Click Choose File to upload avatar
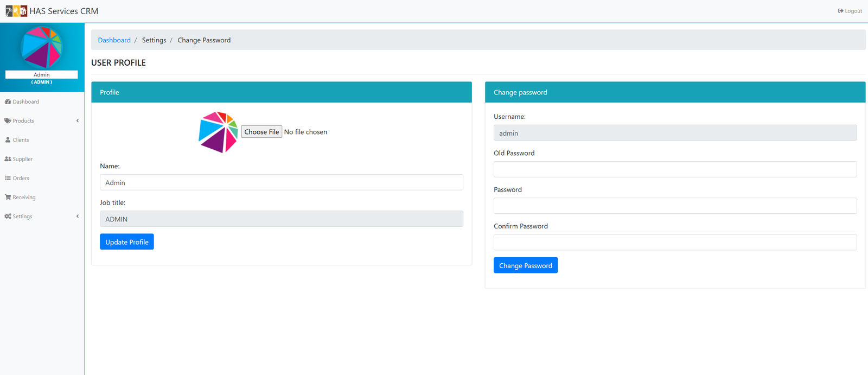Screen dimensions: 868x375 pyautogui.click(x=261, y=132)
